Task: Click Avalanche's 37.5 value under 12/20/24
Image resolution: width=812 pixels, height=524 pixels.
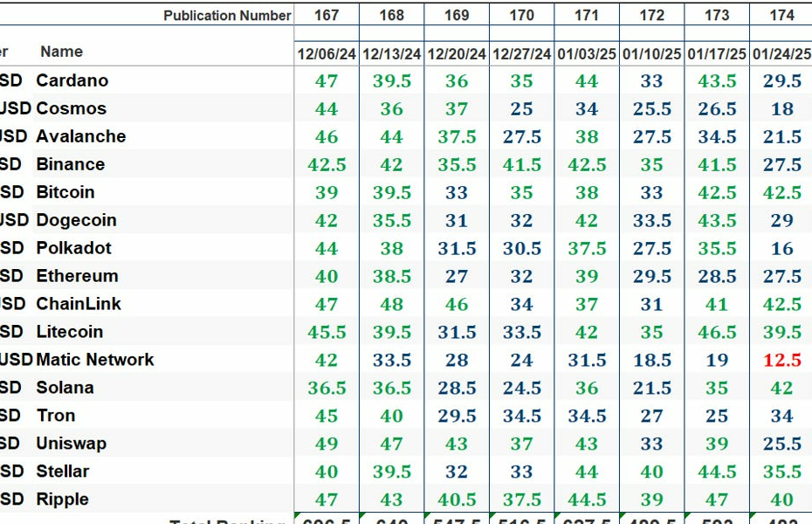Action: tap(457, 137)
